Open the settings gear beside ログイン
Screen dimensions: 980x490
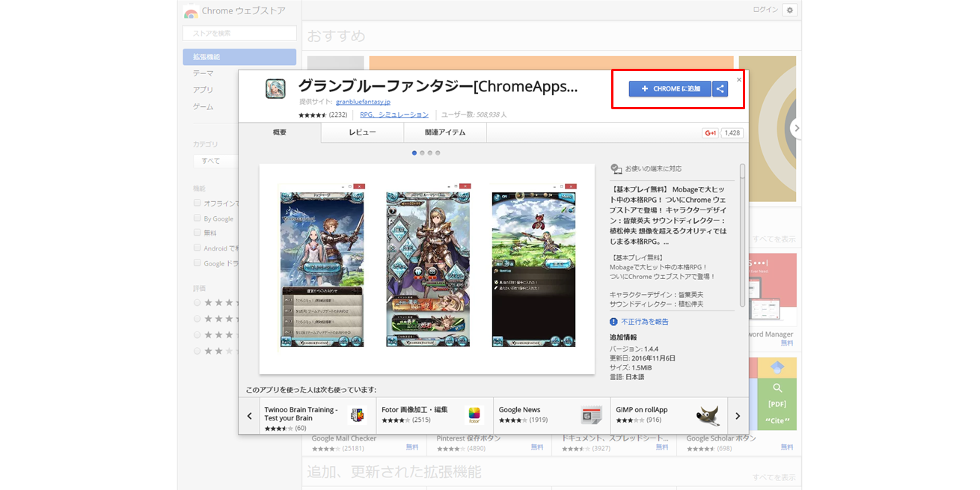[790, 10]
